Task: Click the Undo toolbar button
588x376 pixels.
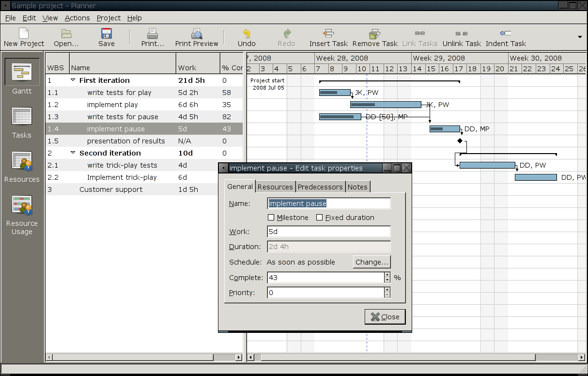Action: (x=247, y=34)
